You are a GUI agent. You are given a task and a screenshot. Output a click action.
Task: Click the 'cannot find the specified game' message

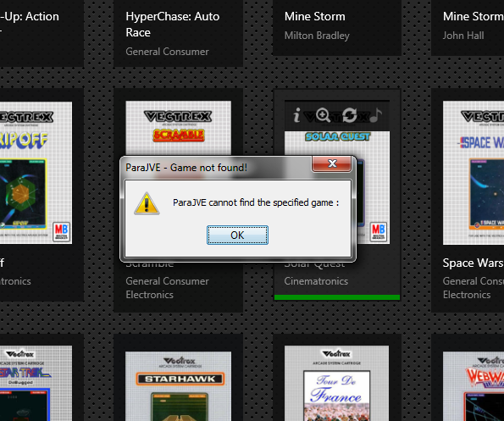click(256, 202)
